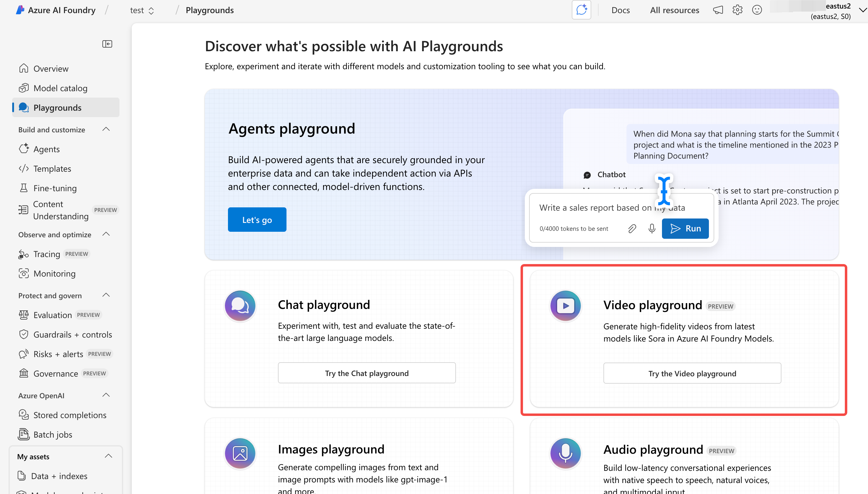This screenshot has height=494, width=868.
Task: Click Try the Video playground button
Action: [692, 373]
